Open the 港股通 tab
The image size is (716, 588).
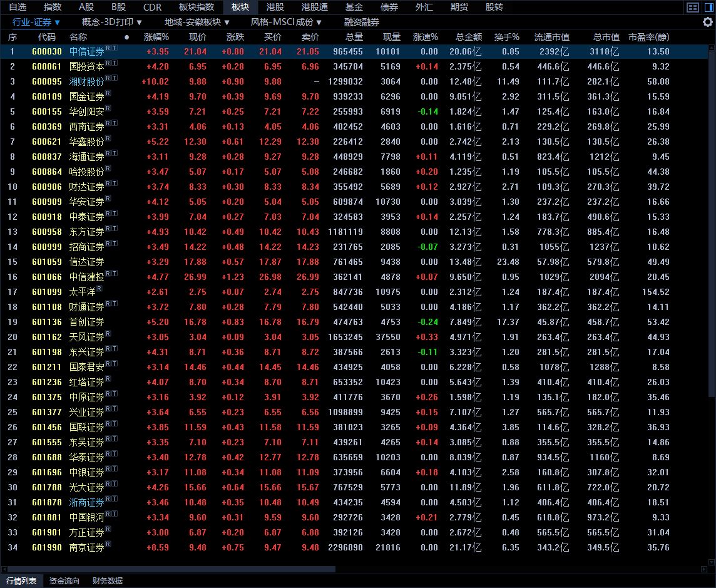(x=315, y=7)
